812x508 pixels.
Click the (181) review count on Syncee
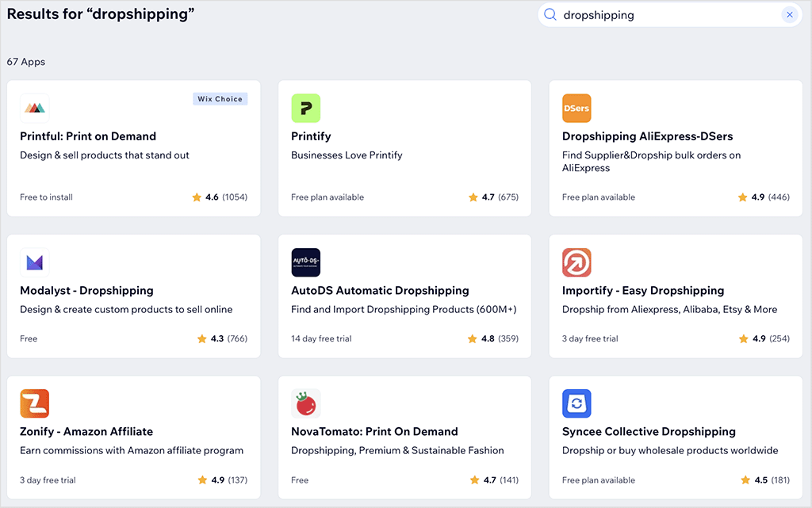[x=780, y=480]
